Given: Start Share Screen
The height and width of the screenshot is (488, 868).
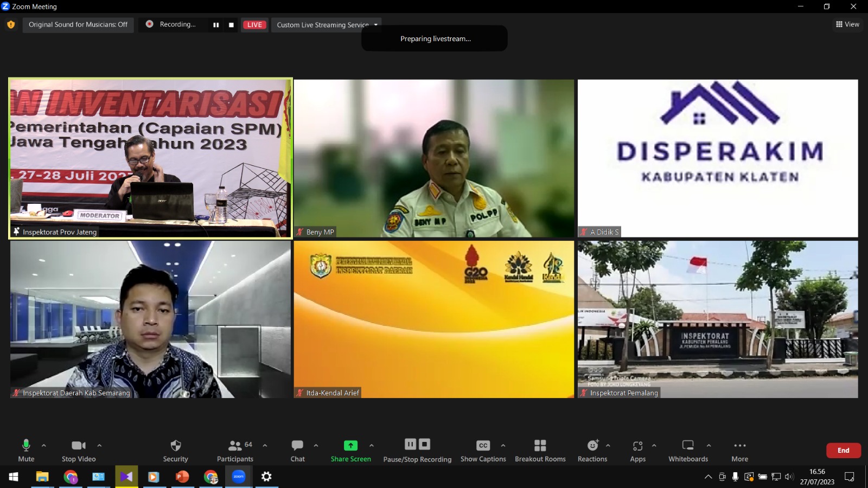Looking at the screenshot, I should [351, 451].
